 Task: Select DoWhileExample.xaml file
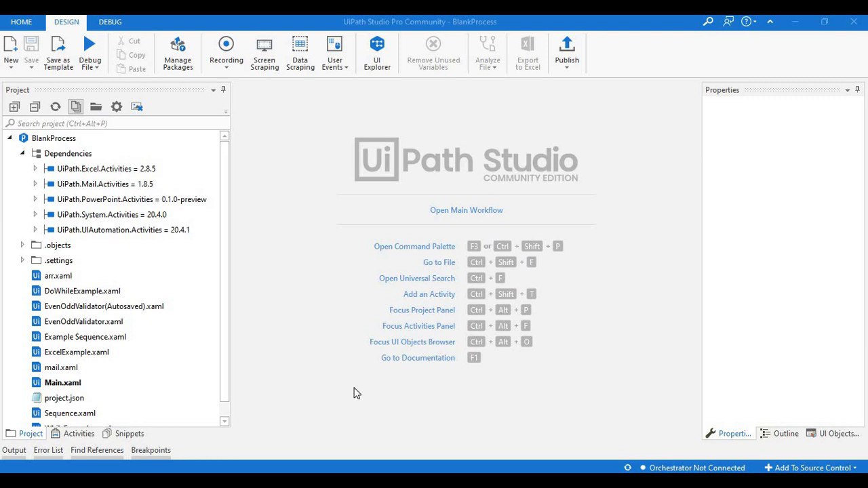coord(82,291)
